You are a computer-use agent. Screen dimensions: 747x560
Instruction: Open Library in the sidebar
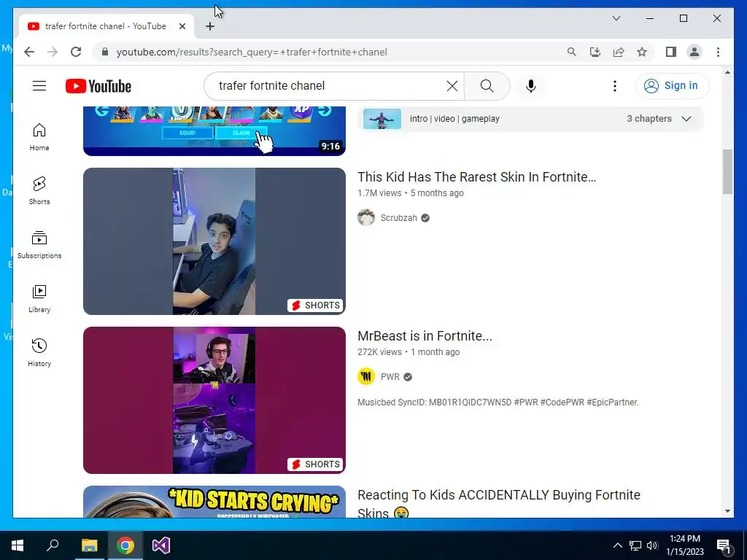click(x=39, y=298)
